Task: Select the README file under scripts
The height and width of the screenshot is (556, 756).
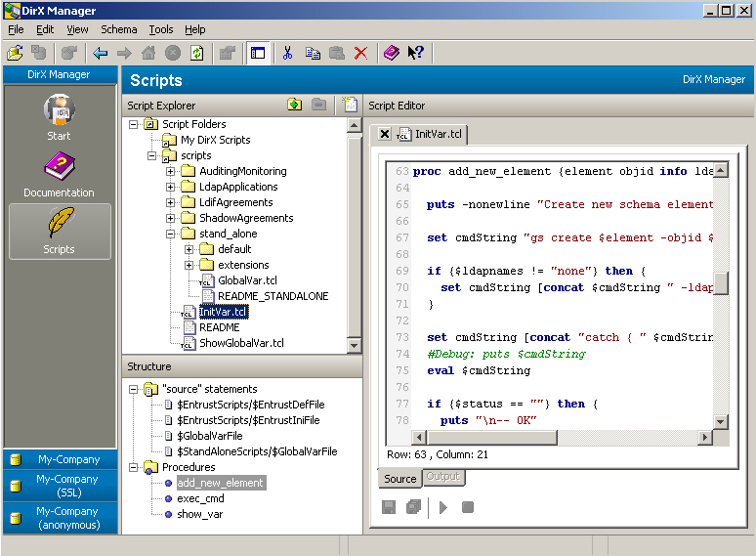Action: click(x=220, y=327)
